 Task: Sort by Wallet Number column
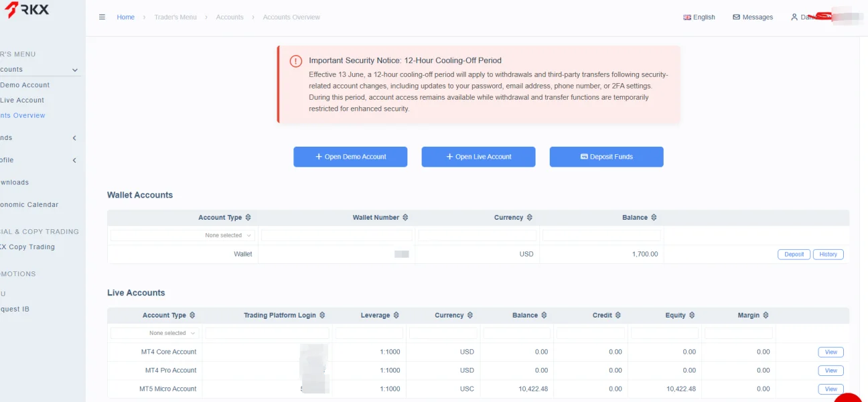405,218
